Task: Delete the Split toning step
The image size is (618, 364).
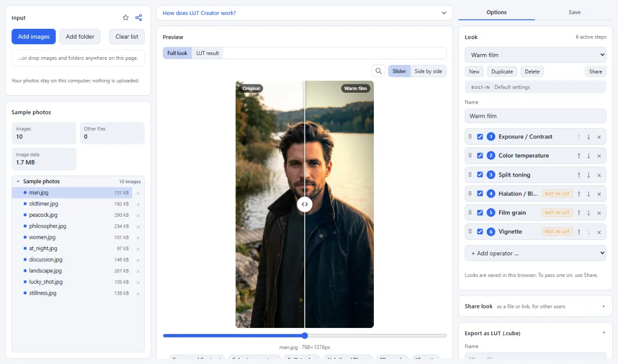Action: click(599, 175)
